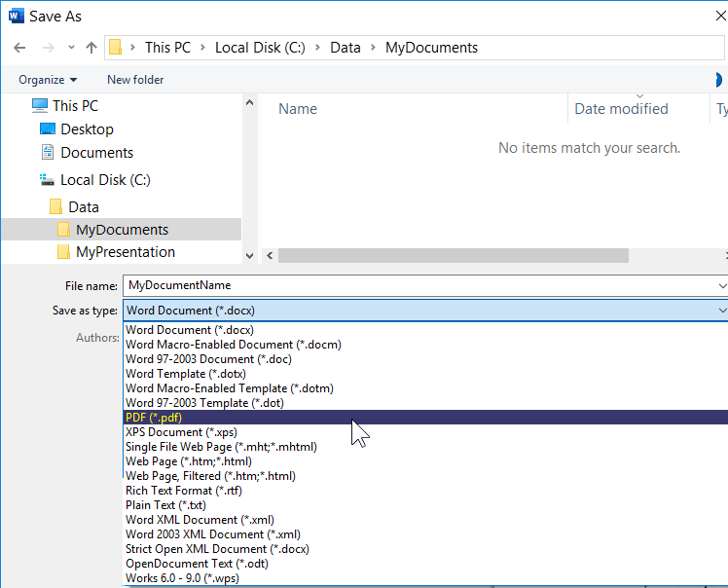Click the horizontal scrollbar thumb

point(454,255)
